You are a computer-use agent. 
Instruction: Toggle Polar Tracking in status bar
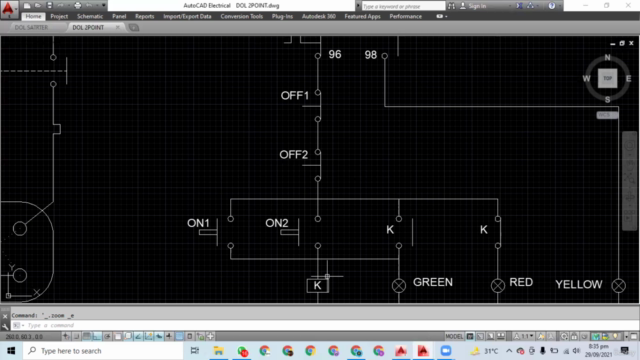(107, 336)
